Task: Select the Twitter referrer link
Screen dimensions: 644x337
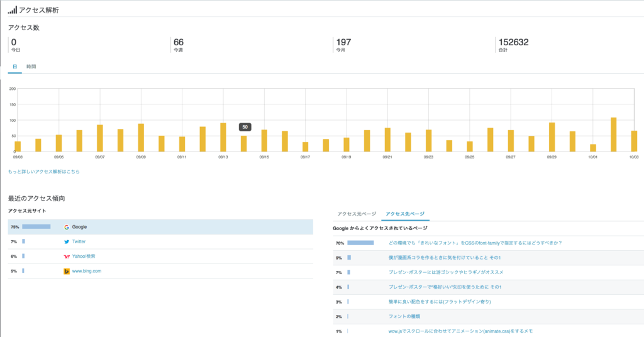Action: pos(79,242)
